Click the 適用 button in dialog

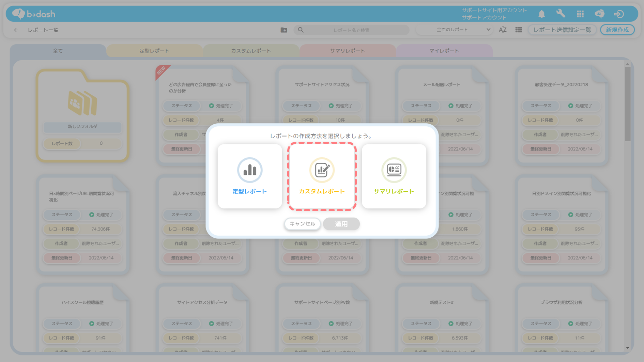coord(341,224)
